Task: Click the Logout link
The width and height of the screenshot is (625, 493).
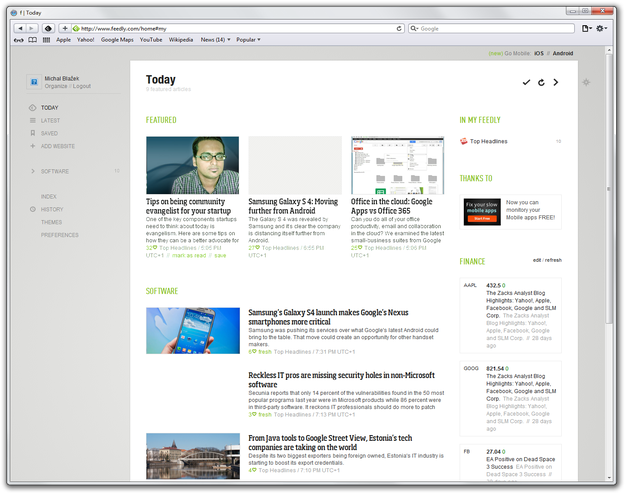Action: (82, 86)
